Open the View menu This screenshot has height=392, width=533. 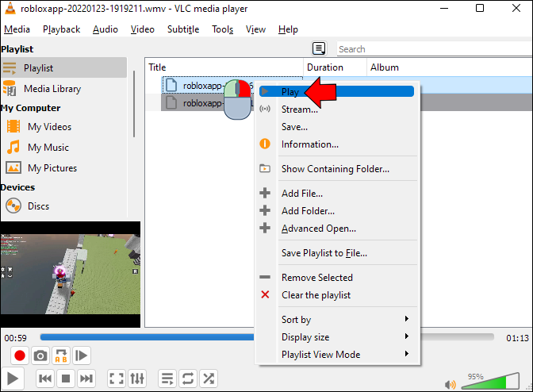(x=255, y=29)
